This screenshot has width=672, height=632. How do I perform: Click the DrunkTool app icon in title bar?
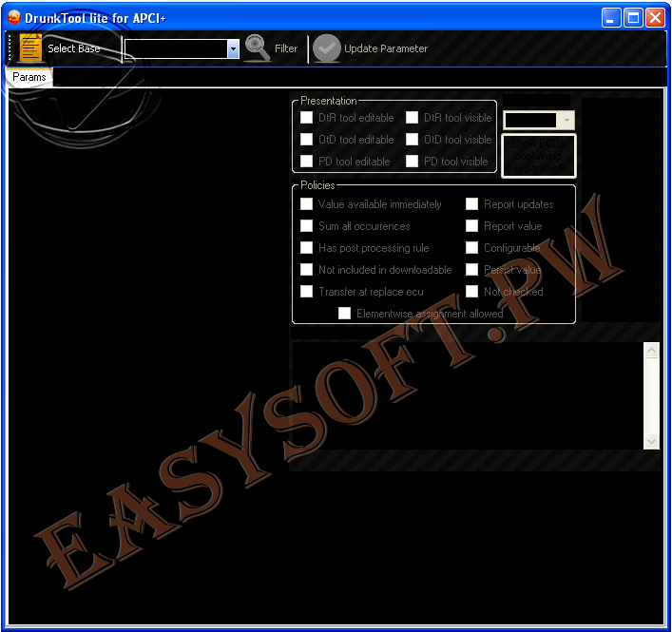point(14,17)
